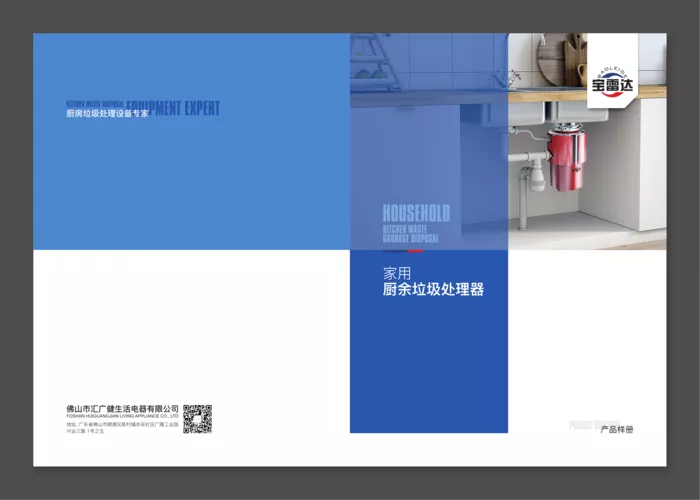Click the HOUSEHOLD heading text
This screenshot has width=700, height=500.
point(416,213)
